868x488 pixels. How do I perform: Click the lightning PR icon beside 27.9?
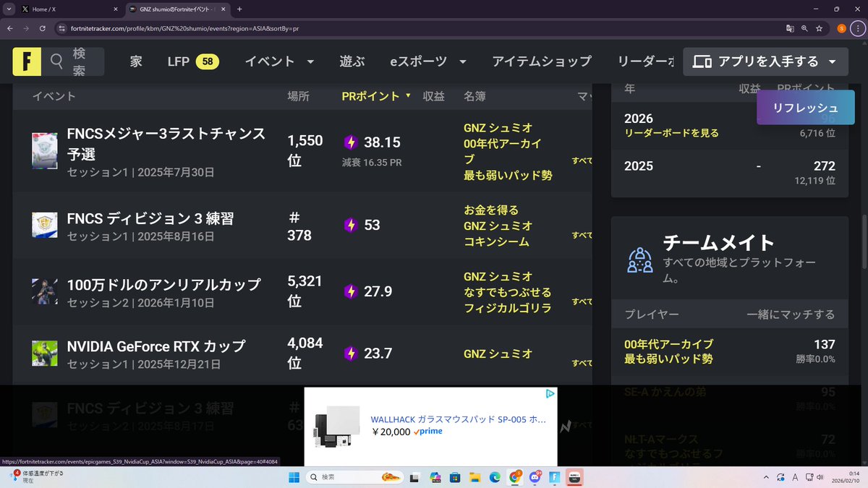pos(351,291)
